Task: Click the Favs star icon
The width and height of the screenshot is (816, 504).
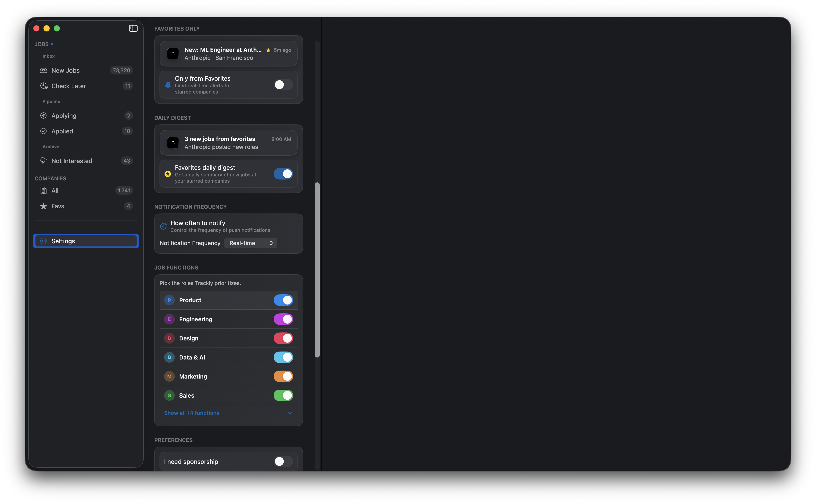Action: tap(43, 206)
